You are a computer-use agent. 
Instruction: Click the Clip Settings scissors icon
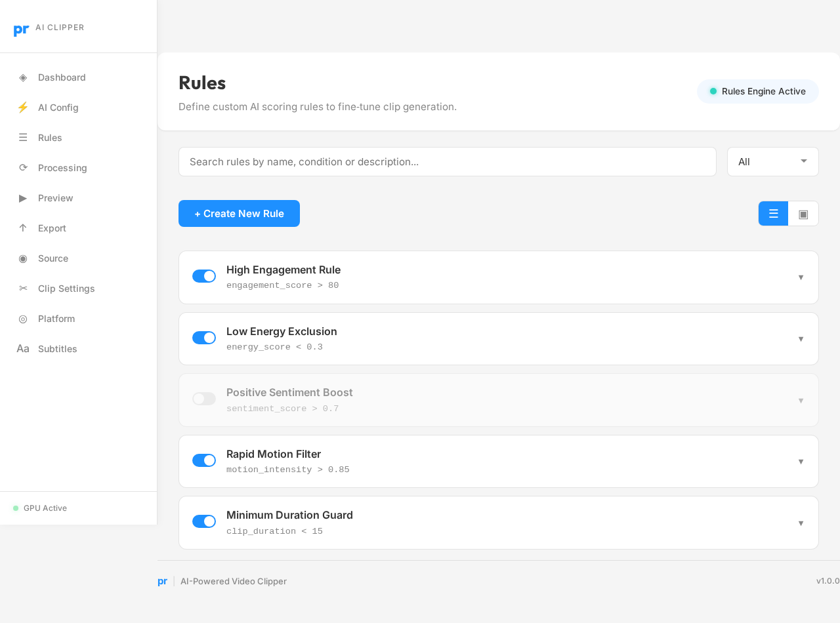click(23, 289)
